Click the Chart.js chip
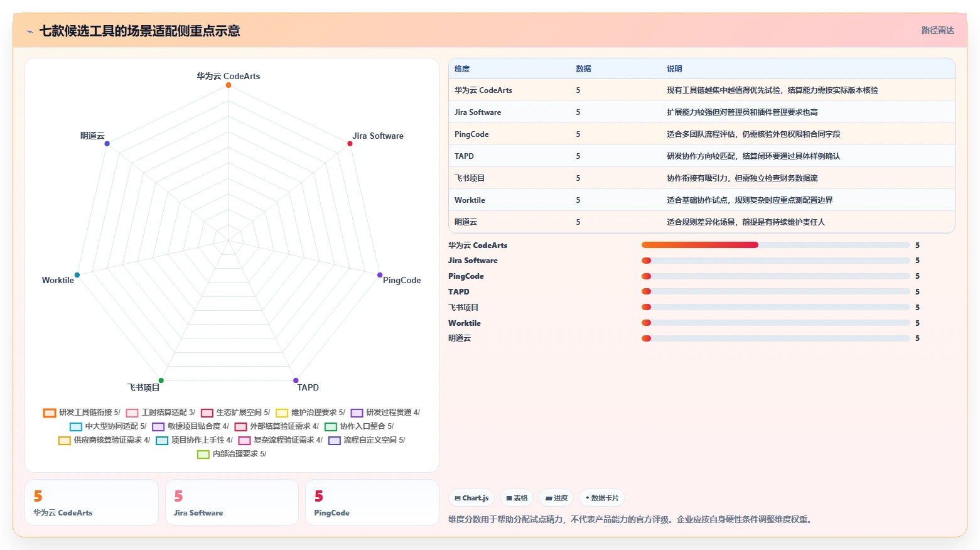The width and height of the screenshot is (980, 550). pos(471,498)
